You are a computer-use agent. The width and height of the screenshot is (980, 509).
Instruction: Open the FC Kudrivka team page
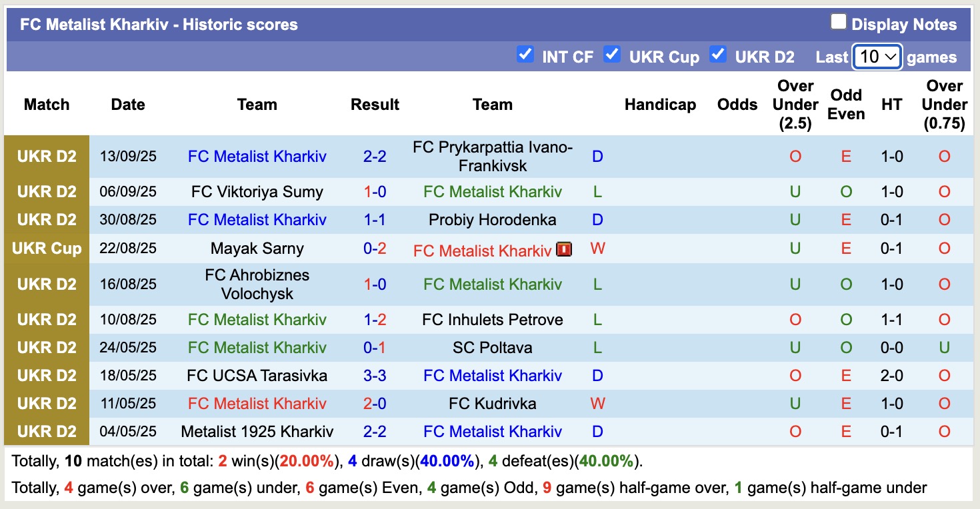492,404
